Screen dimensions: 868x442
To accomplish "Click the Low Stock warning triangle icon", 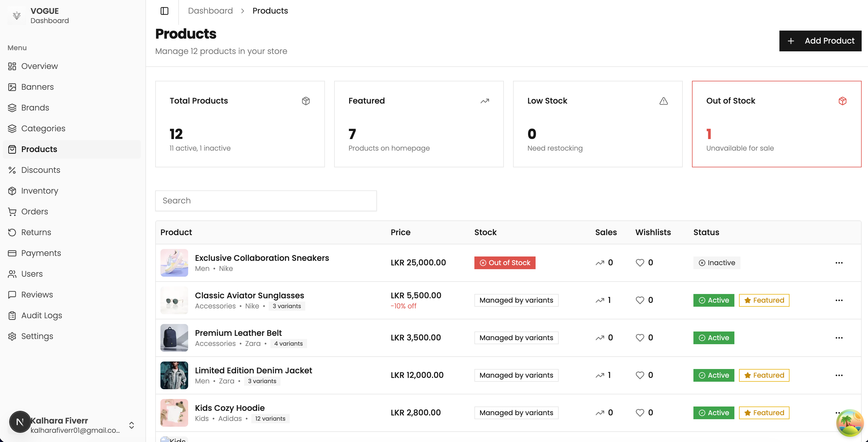I will (x=663, y=101).
